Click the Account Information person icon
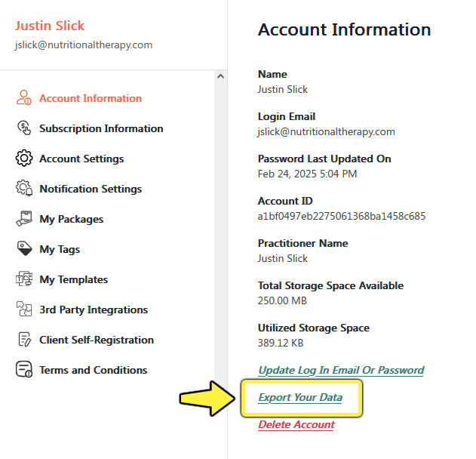Viewport: 476px width, 459px height. (x=23, y=97)
